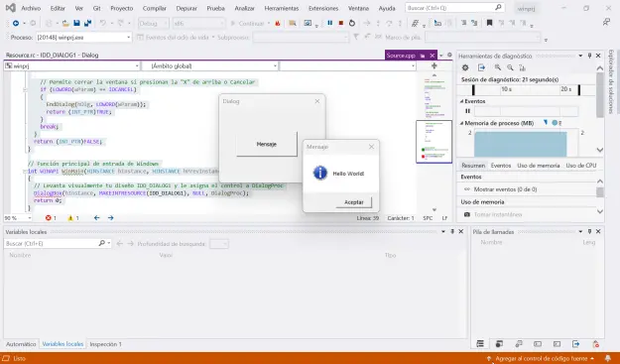Collapse the Eventos section triangle in diagnostics

click(461, 101)
